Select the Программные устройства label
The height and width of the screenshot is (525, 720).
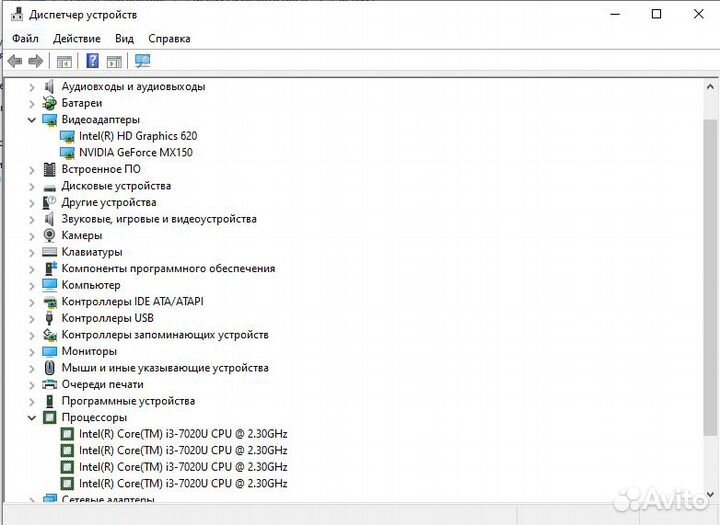click(128, 401)
